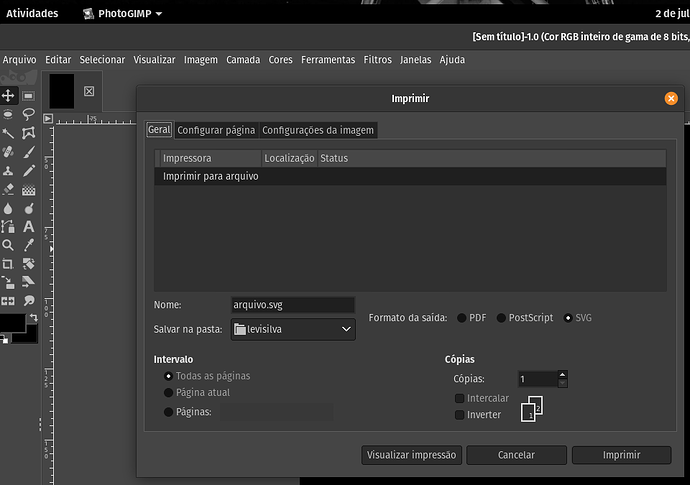
Task: Select the Crop tool
Action: pos(8,264)
